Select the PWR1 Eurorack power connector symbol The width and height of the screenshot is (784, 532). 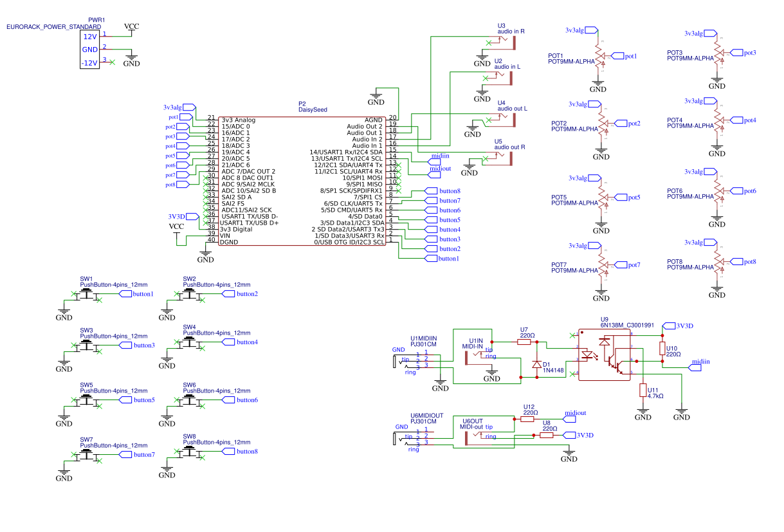coord(90,50)
